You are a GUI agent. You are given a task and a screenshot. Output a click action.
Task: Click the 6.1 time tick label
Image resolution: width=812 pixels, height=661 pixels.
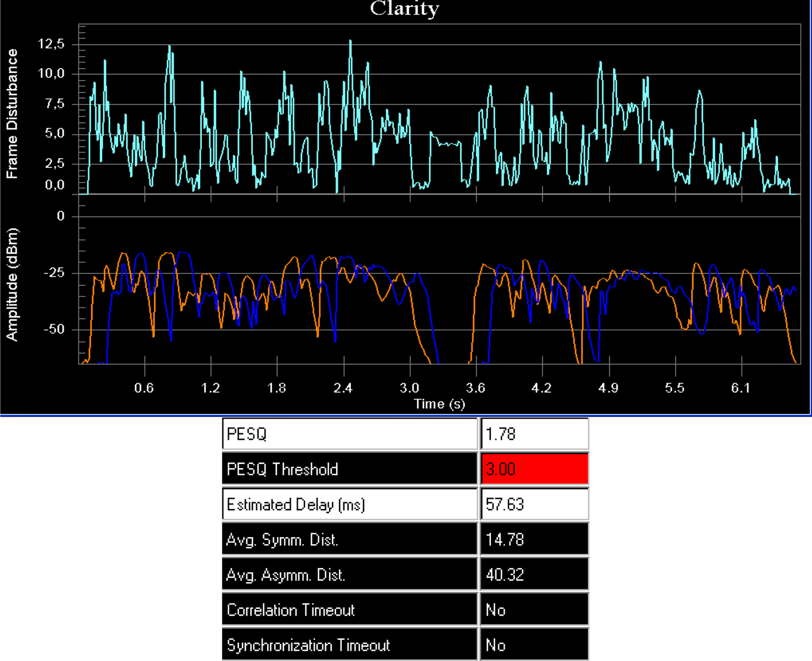click(740, 388)
